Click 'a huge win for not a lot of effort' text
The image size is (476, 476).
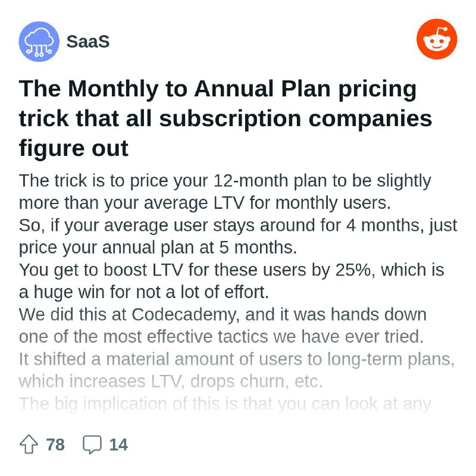pyautogui.click(x=144, y=292)
